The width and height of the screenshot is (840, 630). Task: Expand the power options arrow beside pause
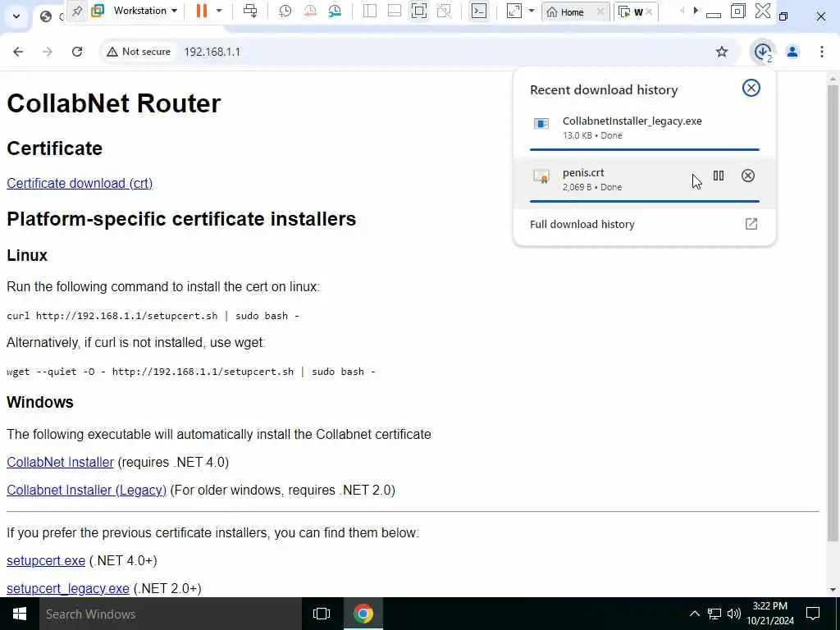[218, 11]
